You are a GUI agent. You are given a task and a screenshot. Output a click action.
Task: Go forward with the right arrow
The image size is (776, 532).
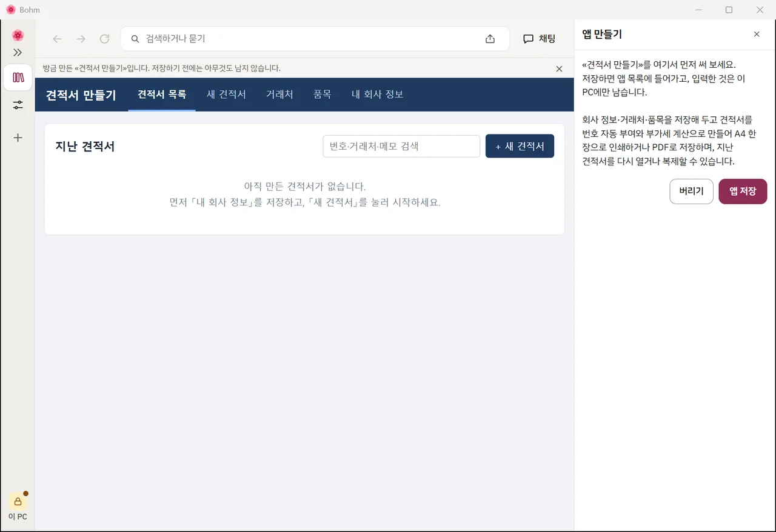[x=81, y=39]
